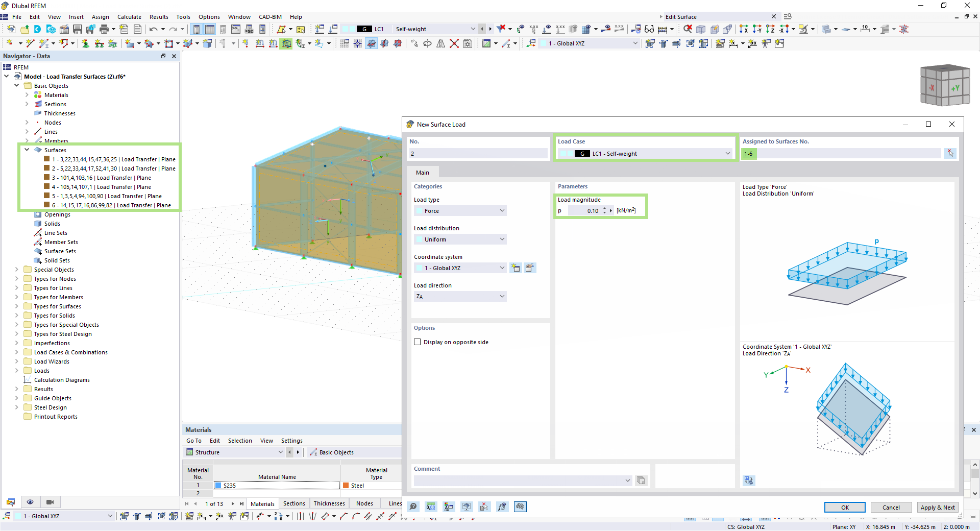Open the Calculate menu
The height and width of the screenshot is (531, 980).
point(129,17)
